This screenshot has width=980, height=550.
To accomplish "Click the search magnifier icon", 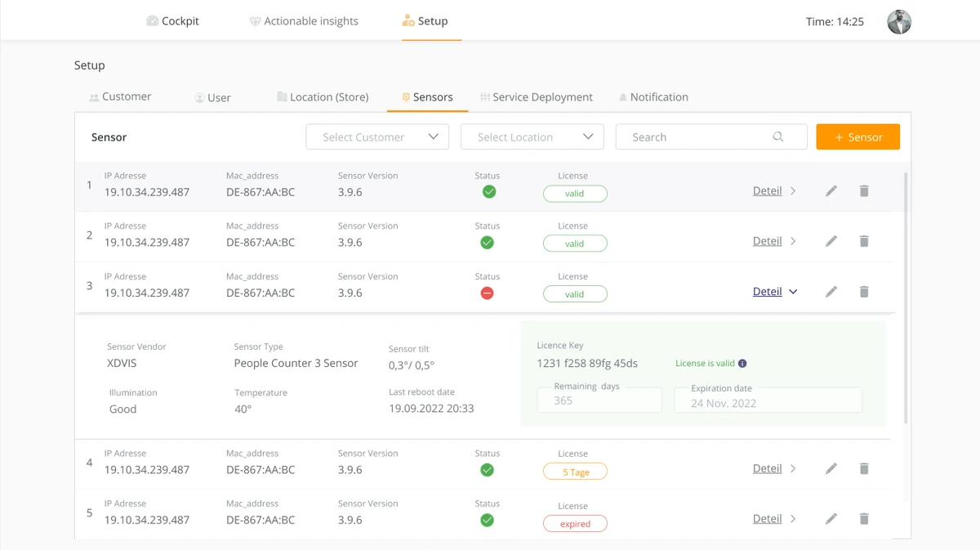I will [x=778, y=137].
